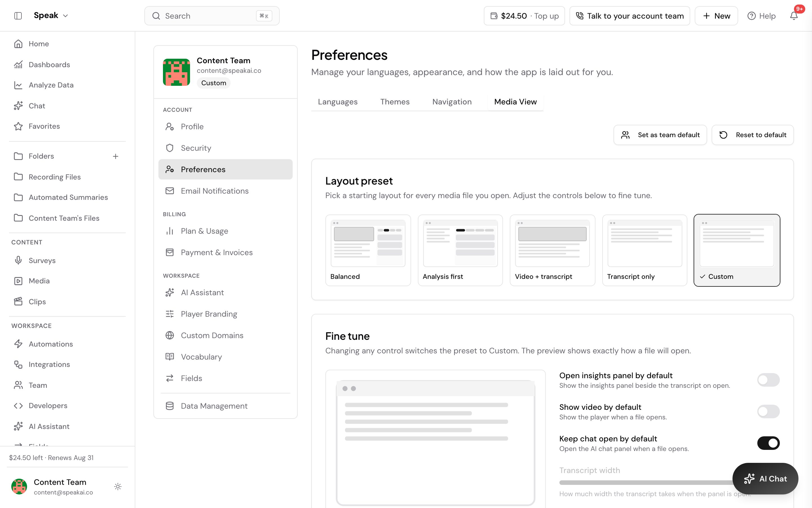The width and height of the screenshot is (812, 508).
Task: Open Vocabulary settings
Action: pos(226,357)
